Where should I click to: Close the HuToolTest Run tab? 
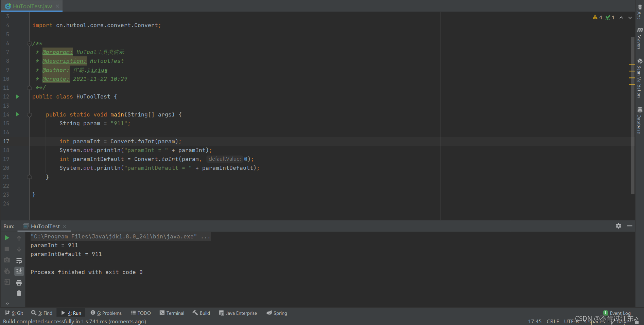[65, 227]
